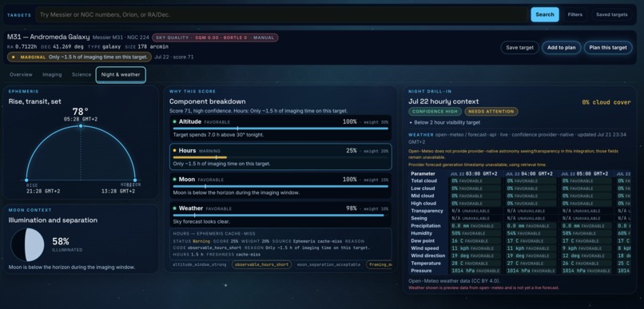Click the observable_hours_short tag chip
This screenshot has height=309, width=644.
point(261,264)
